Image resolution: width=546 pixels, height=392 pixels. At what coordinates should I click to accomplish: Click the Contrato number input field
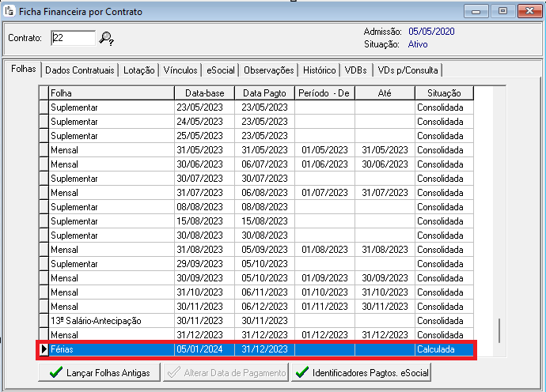(x=73, y=38)
